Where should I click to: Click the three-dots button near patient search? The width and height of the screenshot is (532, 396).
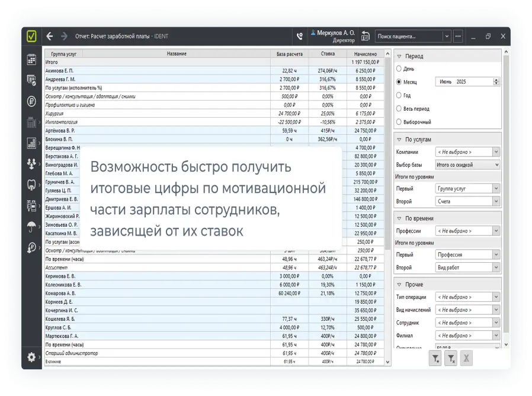[457, 36]
